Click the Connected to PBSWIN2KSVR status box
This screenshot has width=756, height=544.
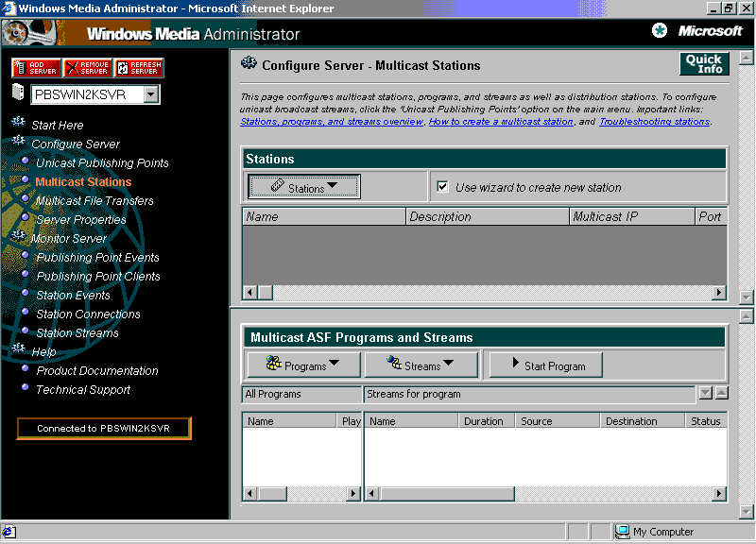pos(104,429)
